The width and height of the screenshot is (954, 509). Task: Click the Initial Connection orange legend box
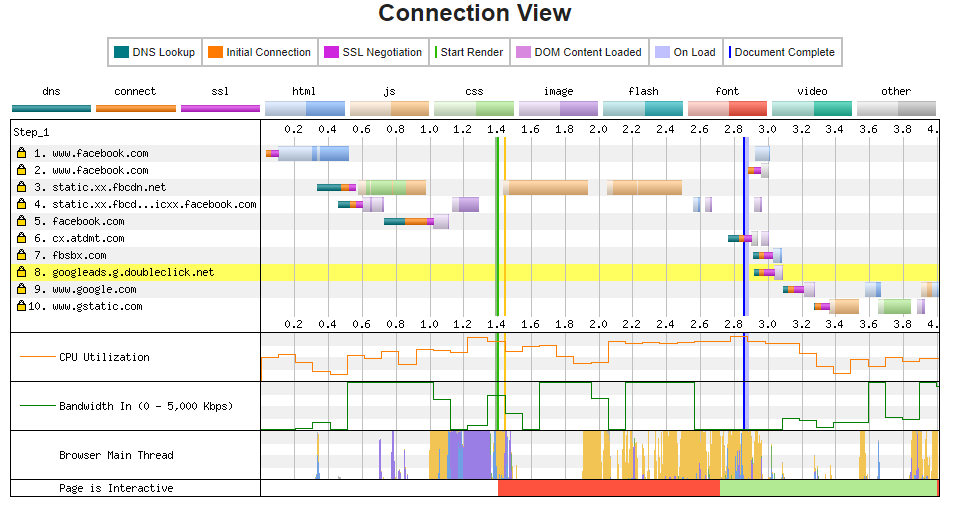pos(215,52)
